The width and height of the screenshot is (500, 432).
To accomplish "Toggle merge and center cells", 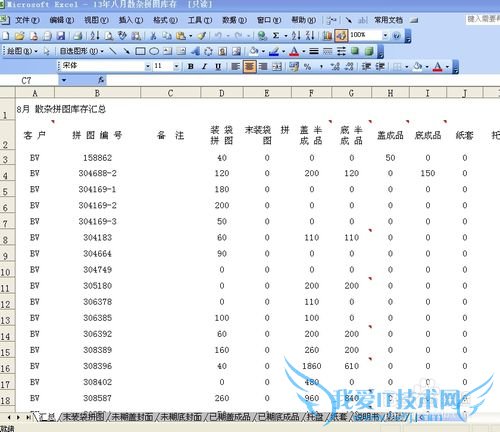I will [x=277, y=66].
